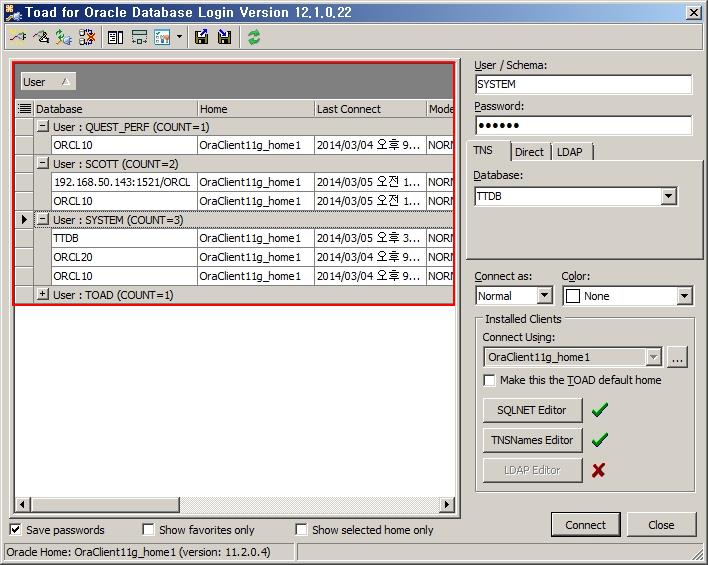Open the Color dropdown showing None

pos(684,296)
